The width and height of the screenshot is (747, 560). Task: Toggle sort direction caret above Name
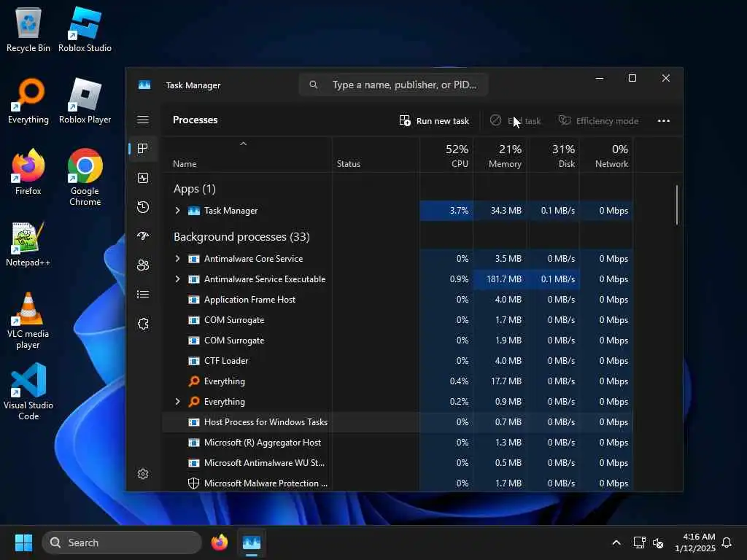pyautogui.click(x=244, y=144)
